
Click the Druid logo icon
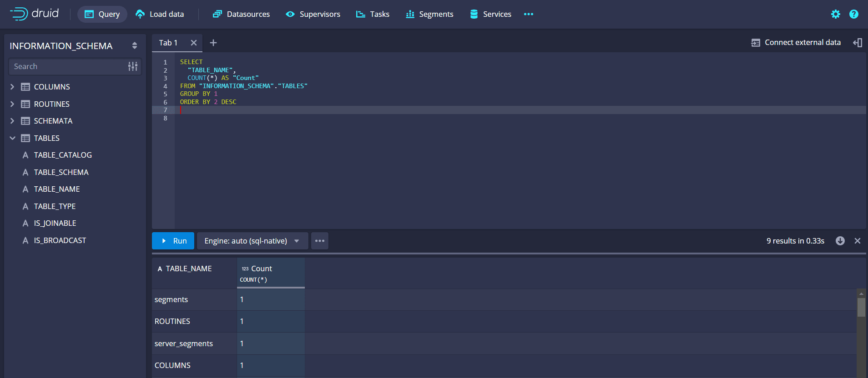[x=19, y=14]
